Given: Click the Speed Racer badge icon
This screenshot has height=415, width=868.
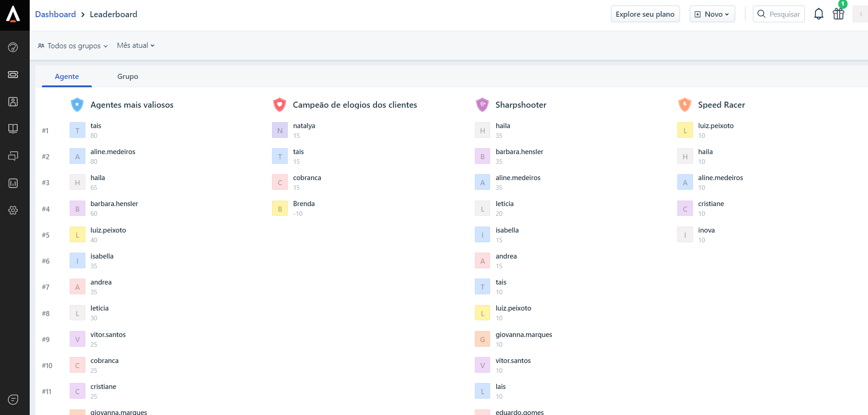Looking at the screenshot, I should 685,105.
